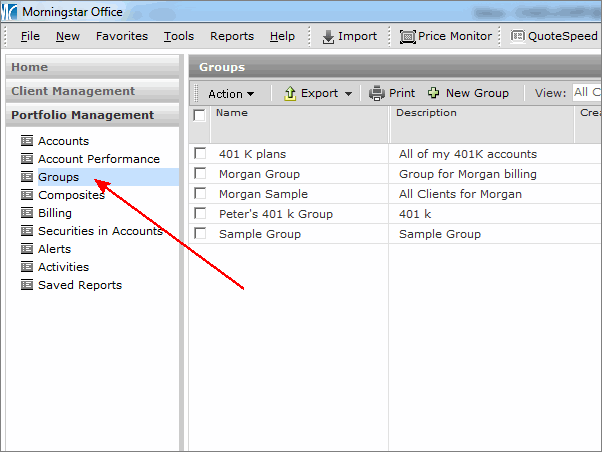Open the Favorites menu

click(121, 36)
